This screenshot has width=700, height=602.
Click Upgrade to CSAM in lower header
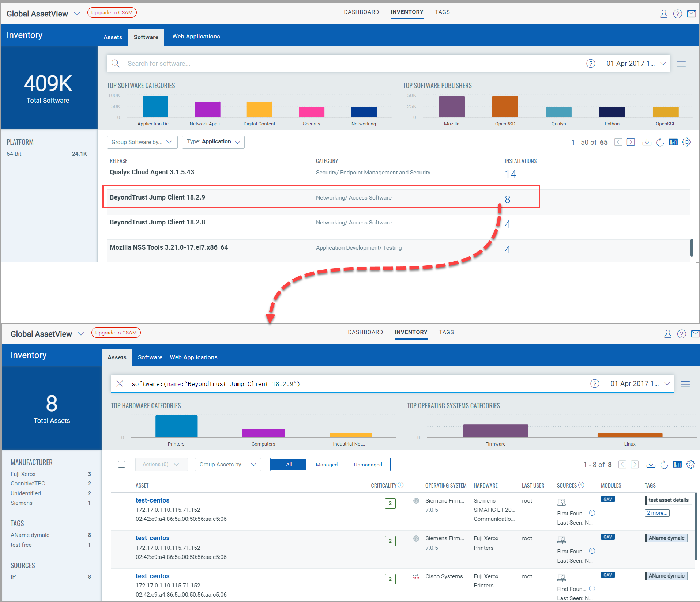point(116,333)
